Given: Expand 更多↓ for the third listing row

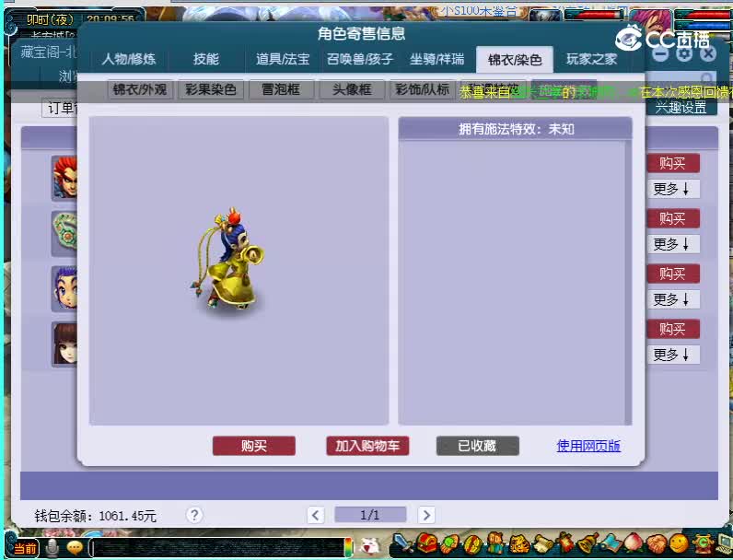Looking at the screenshot, I should click(x=673, y=299).
